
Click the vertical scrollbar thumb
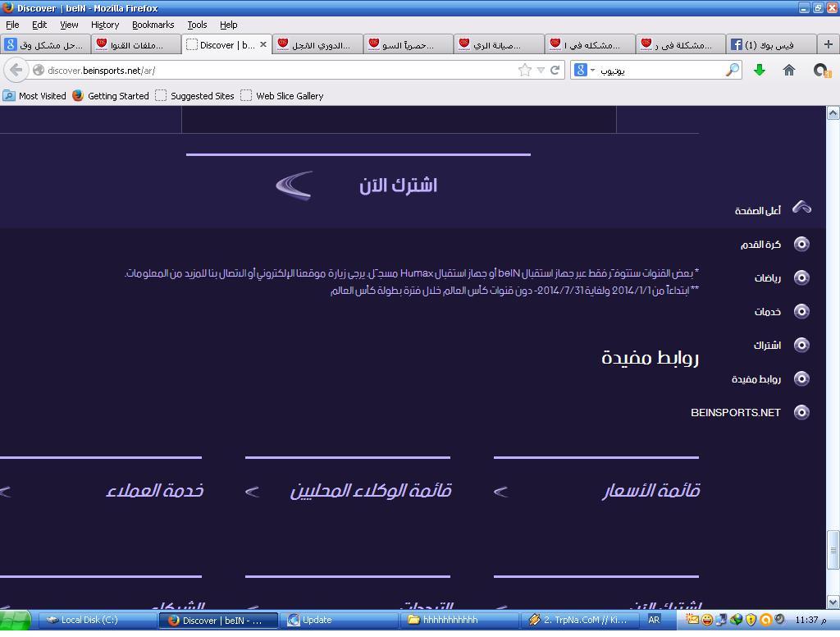coord(833,550)
